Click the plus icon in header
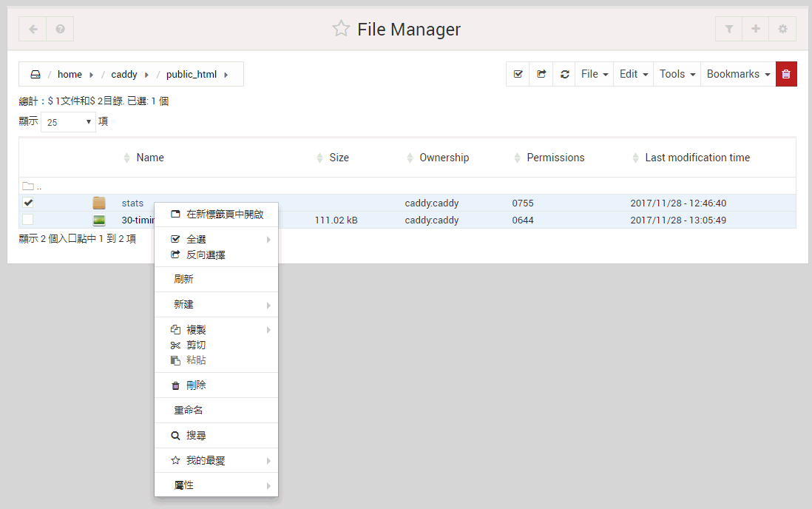The image size is (812, 509). 756,29
